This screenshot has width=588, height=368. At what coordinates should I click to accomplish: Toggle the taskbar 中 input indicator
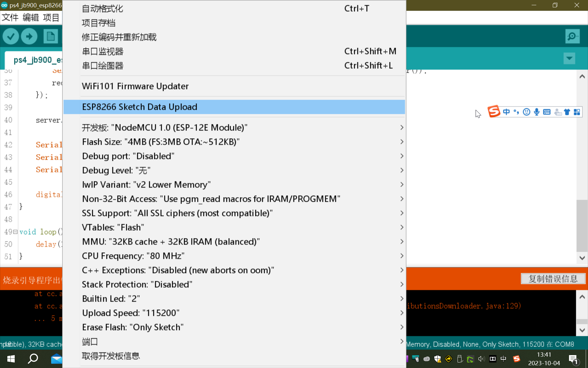503,358
